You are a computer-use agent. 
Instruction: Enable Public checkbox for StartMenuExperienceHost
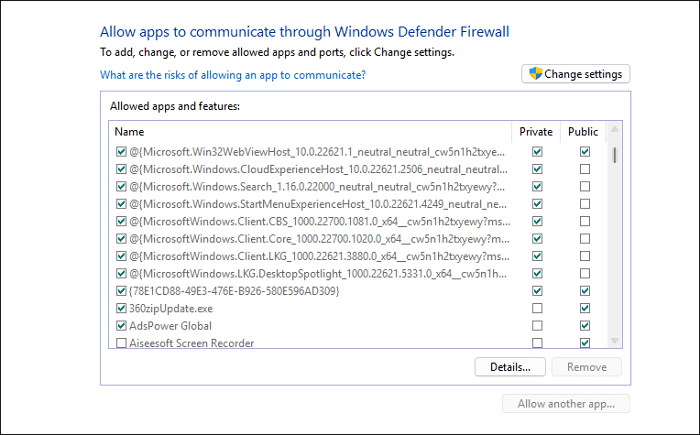pyautogui.click(x=585, y=204)
